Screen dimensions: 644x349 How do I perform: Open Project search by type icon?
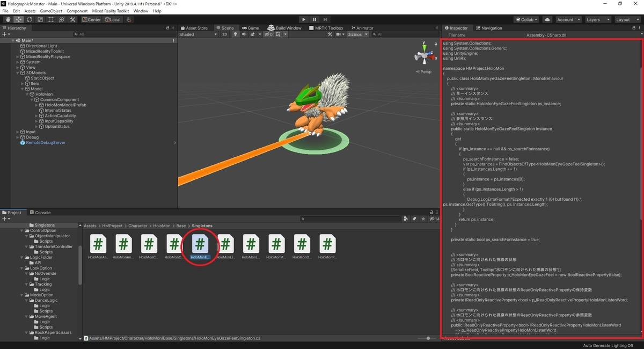point(406,219)
